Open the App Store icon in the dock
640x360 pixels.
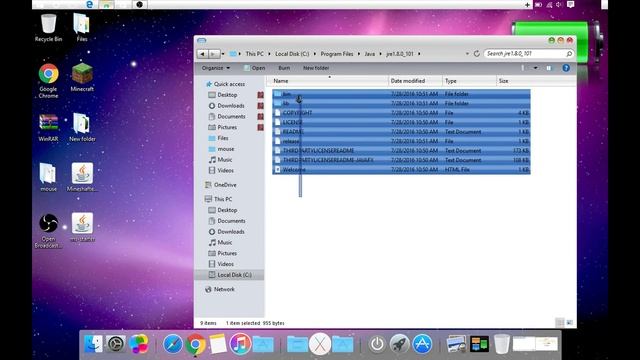click(x=422, y=344)
